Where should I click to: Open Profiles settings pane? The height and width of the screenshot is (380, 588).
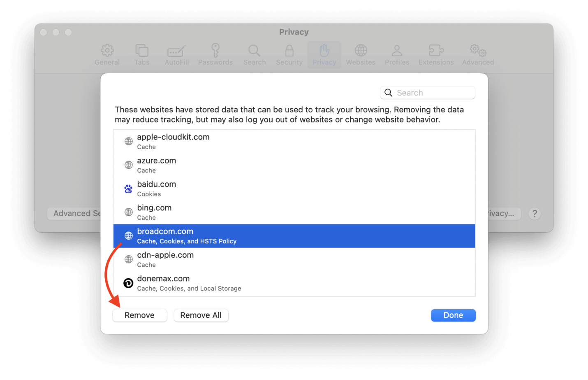point(396,54)
